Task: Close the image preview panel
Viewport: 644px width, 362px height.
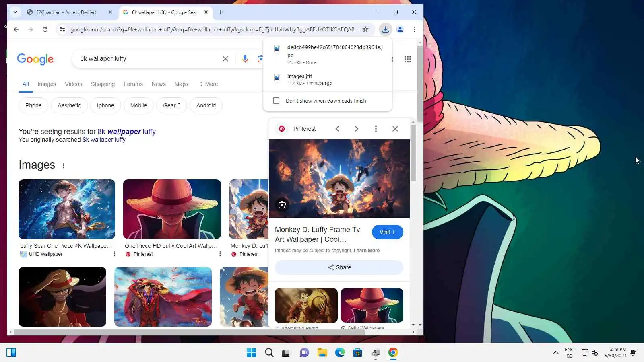Action: (x=395, y=129)
